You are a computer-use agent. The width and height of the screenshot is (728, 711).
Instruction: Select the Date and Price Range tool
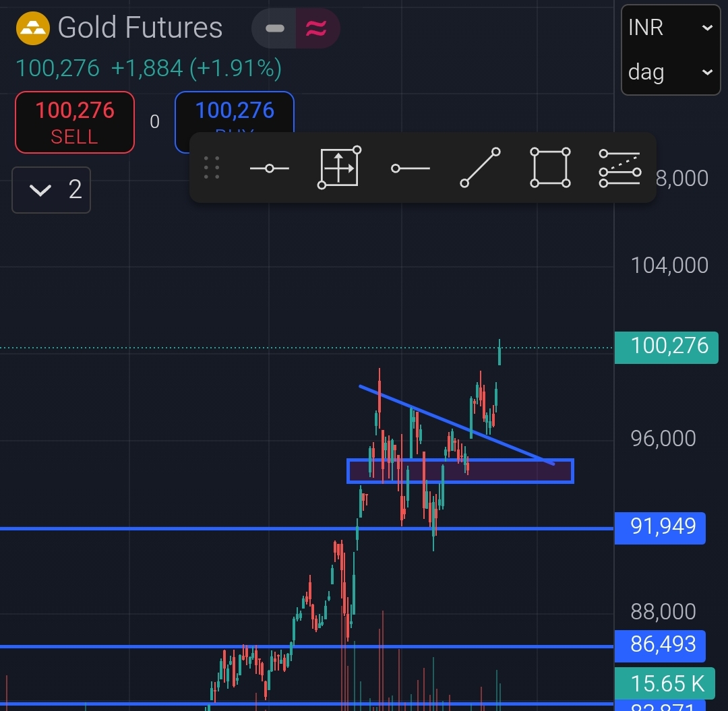point(339,168)
